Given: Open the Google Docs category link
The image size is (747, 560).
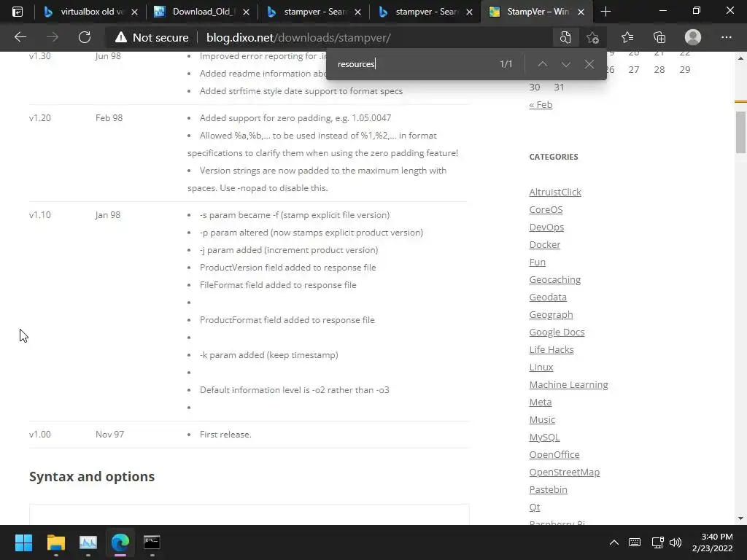Looking at the screenshot, I should [x=557, y=332].
